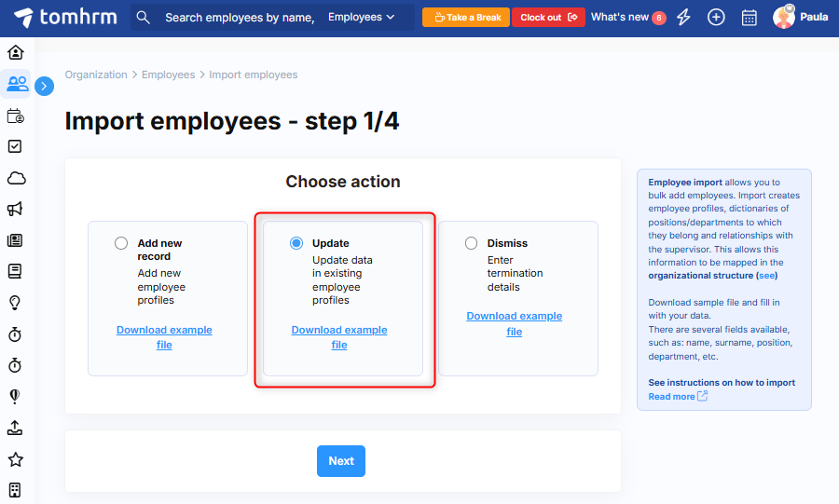
Task: Expand the sidebar with the blue arrow
Action: pos(44,87)
